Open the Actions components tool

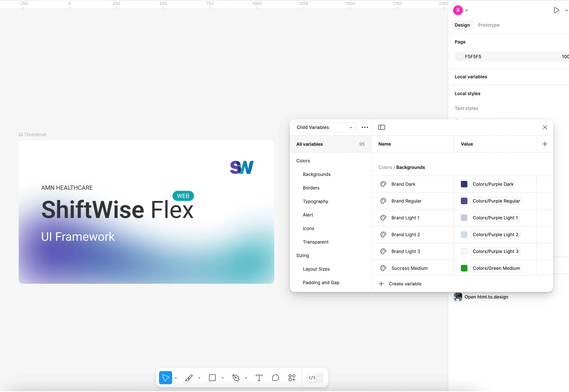[292, 378]
